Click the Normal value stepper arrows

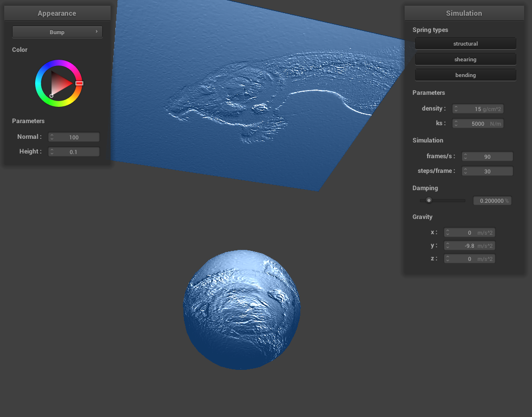52,137
